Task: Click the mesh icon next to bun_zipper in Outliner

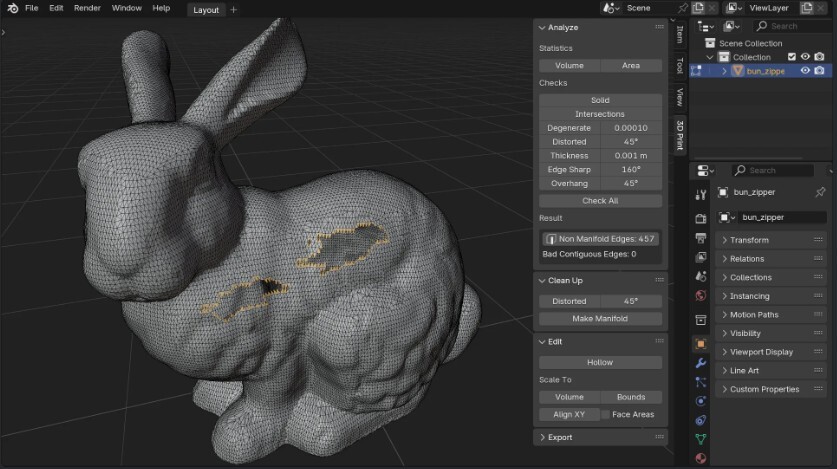Action: [x=737, y=71]
